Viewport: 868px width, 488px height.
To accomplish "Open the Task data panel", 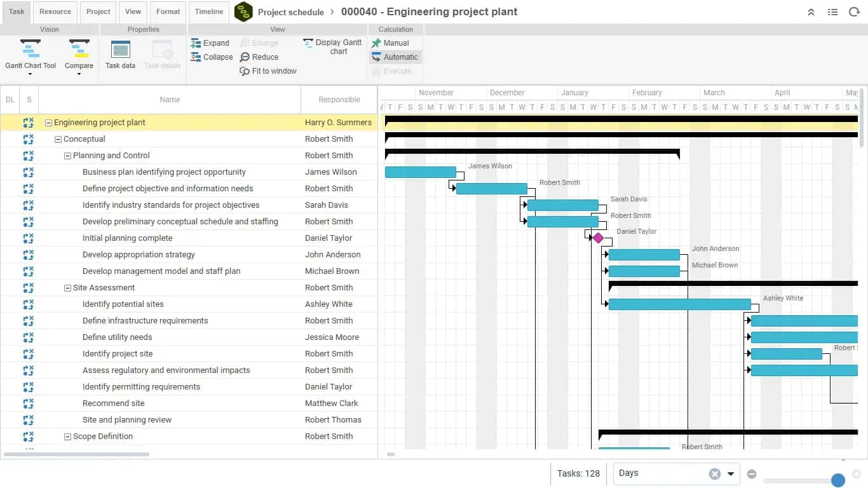I will point(120,55).
